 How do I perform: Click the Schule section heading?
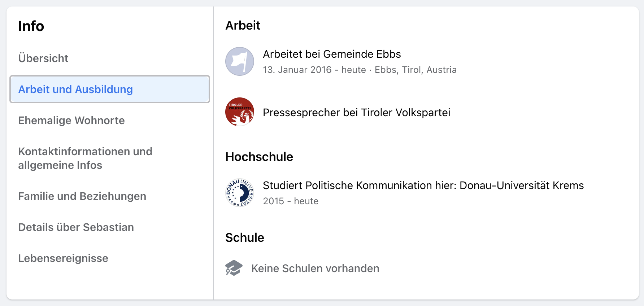click(245, 238)
